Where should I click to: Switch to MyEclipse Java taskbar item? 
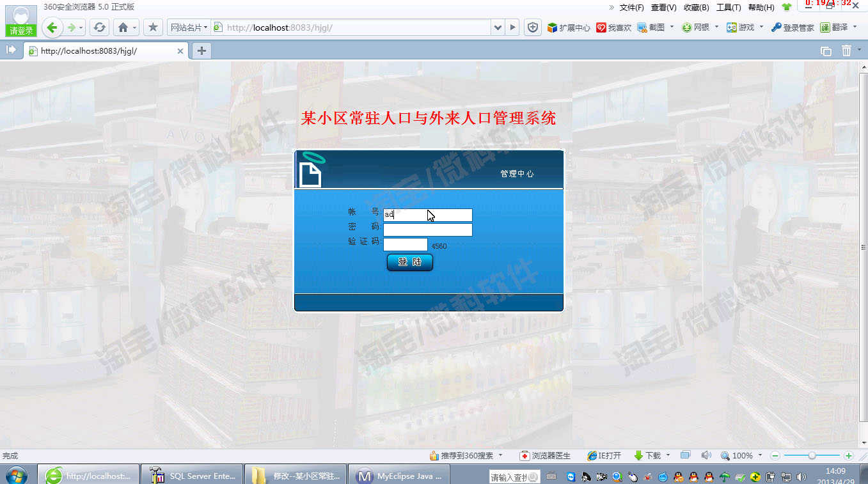(x=399, y=475)
